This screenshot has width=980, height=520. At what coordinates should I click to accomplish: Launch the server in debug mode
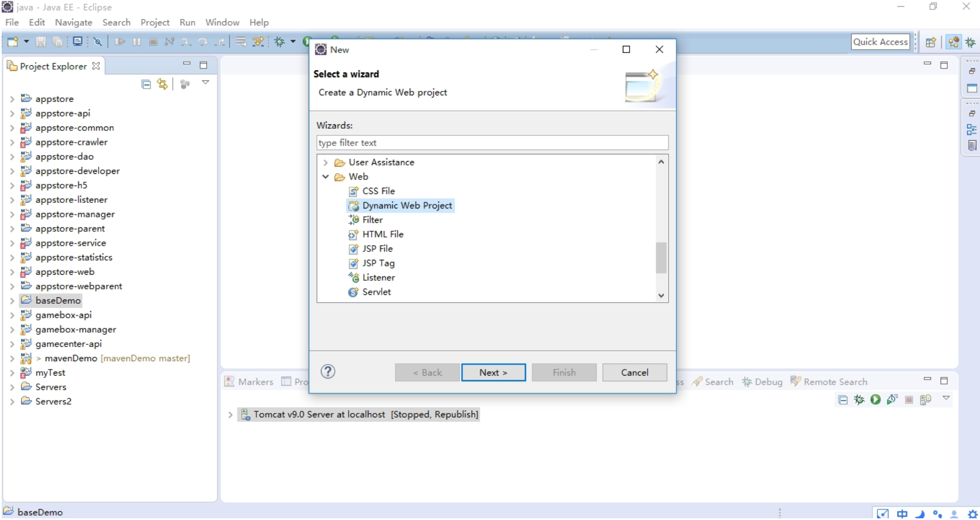(858, 399)
